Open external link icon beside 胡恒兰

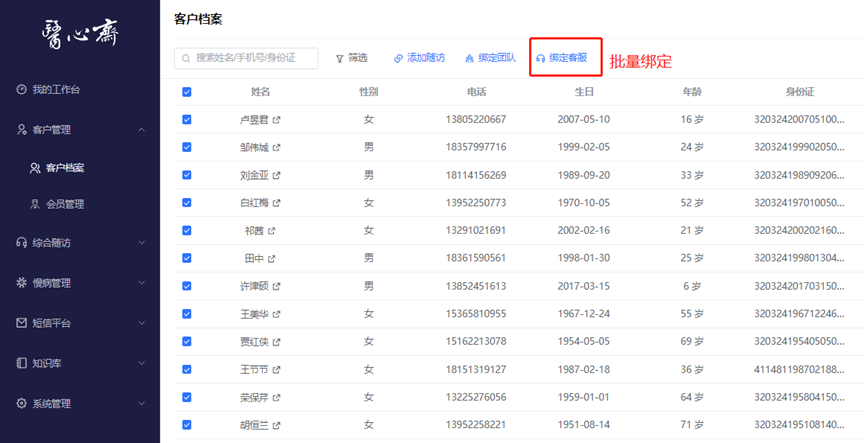click(x=277, y=425)
